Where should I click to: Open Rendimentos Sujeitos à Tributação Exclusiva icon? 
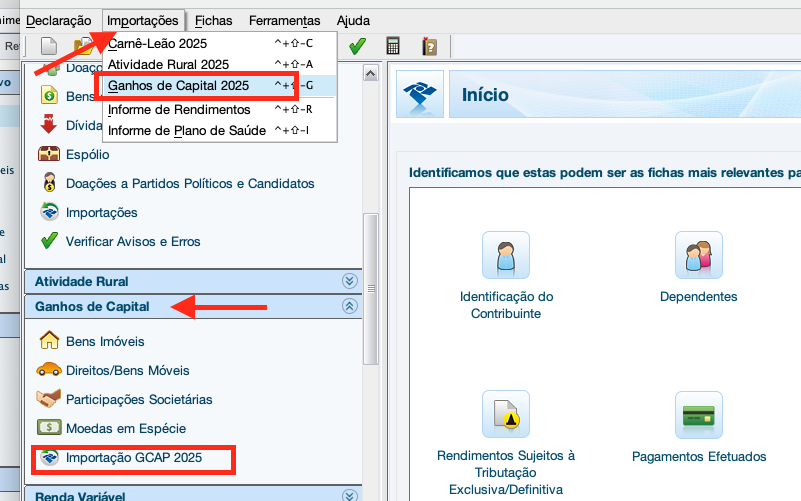coord(505,414)
